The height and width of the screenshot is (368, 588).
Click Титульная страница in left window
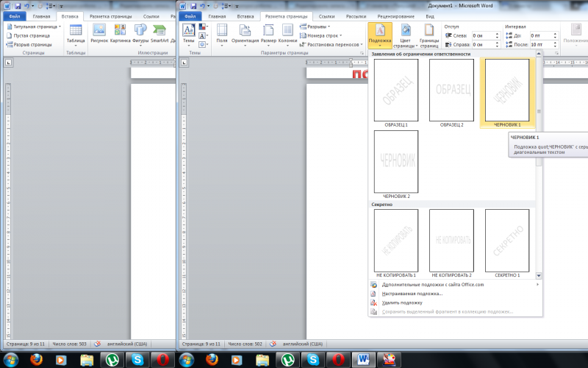[34, 26]
